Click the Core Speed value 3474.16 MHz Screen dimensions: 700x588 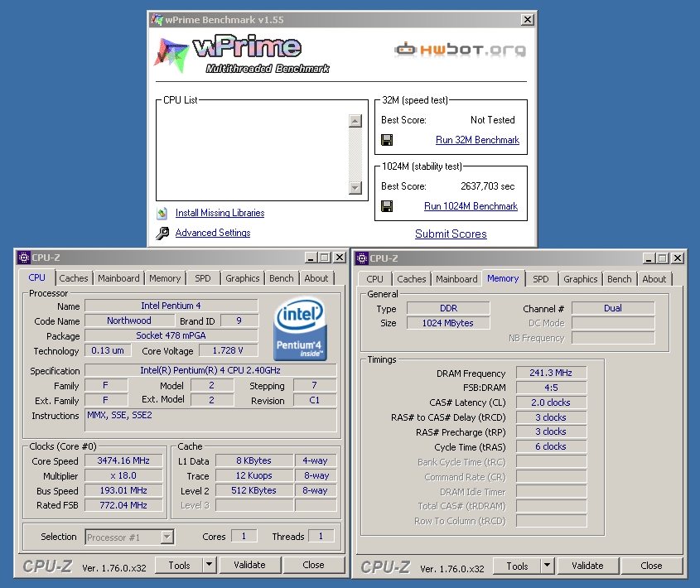click(x=123, y=460)
